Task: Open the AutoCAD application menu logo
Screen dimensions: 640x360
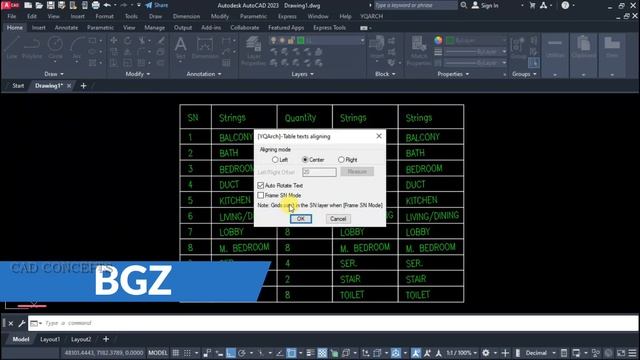Action: coord(10,5)
